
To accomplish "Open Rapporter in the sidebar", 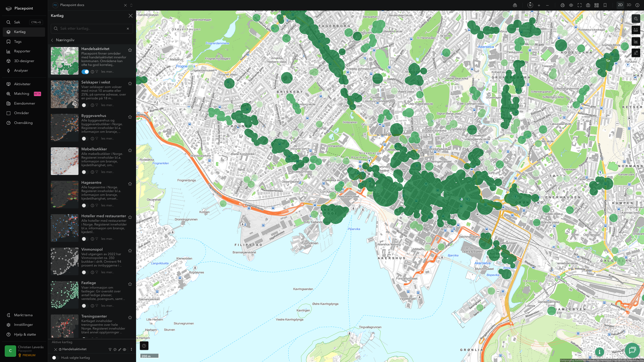I will [24, 51].
